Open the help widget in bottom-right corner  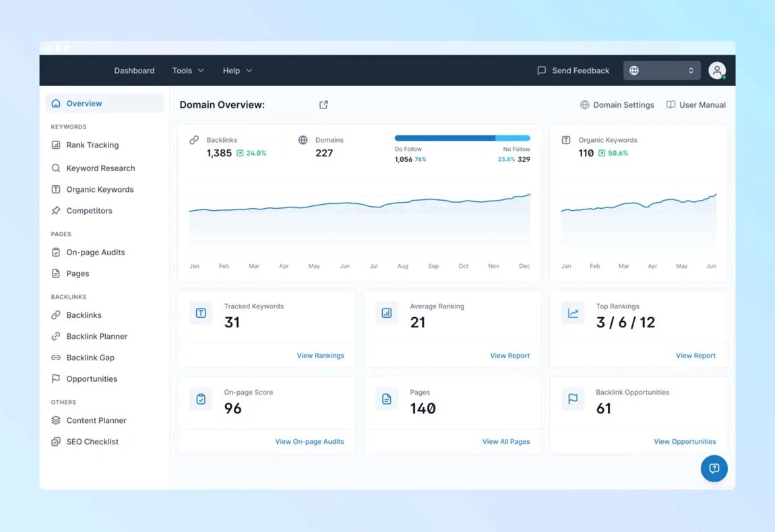point(714,469)
